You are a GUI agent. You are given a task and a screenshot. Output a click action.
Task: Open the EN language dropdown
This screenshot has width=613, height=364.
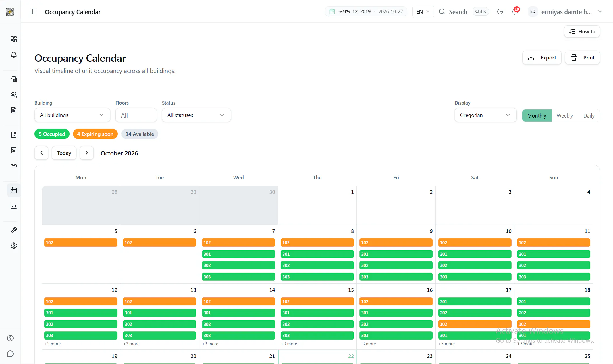(423, 11)
